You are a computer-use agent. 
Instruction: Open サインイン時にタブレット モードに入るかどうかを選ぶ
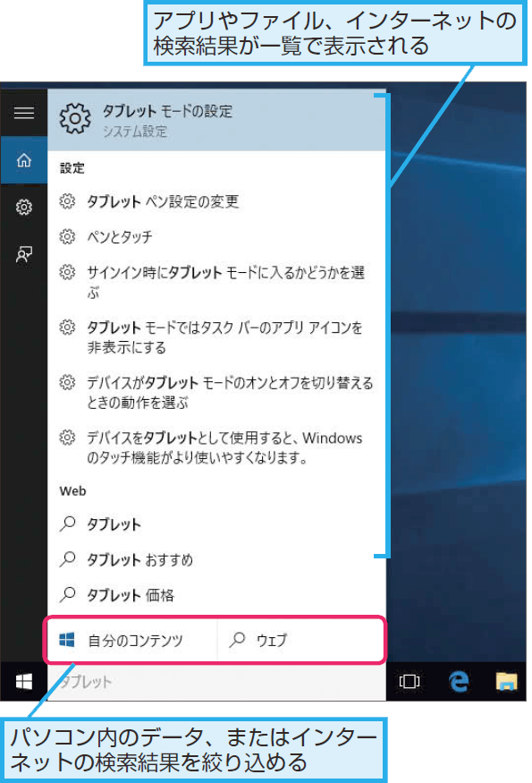[216, 282]
